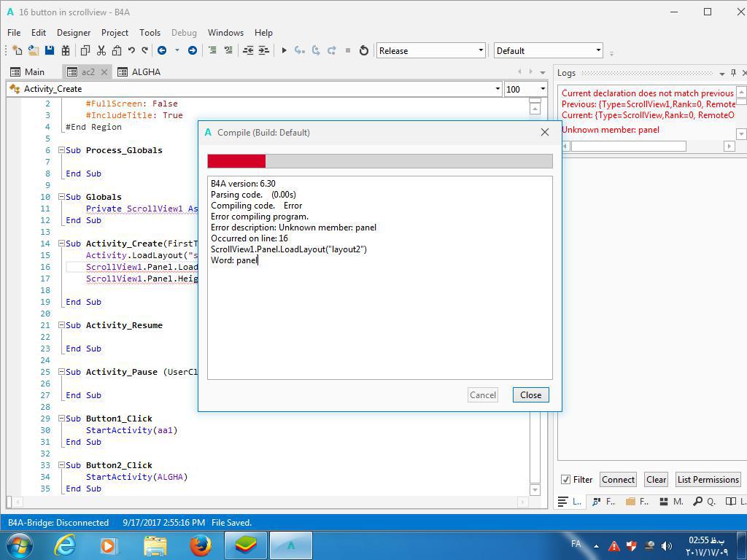Close the Compile dialog with the Close button
The width and height of the screenshot is (747, 560).
point(530,394)
